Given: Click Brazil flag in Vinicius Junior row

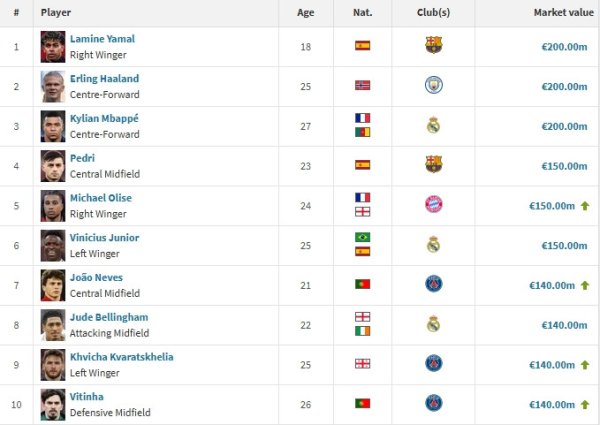Looking at the screenshot, I should click(362, 237).
